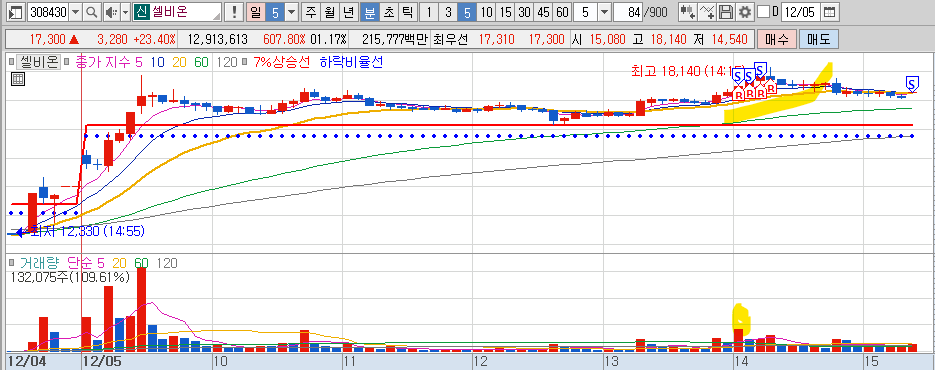Click the 607.80% volume ratio value
Viewport: 935px width, 370px height.
coord(284,40)
